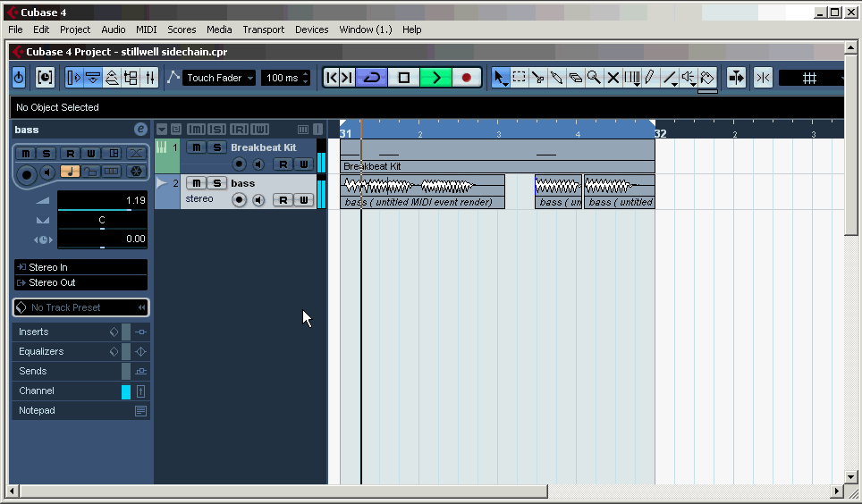Open the Window (1.) menu

tap(366, 29)
